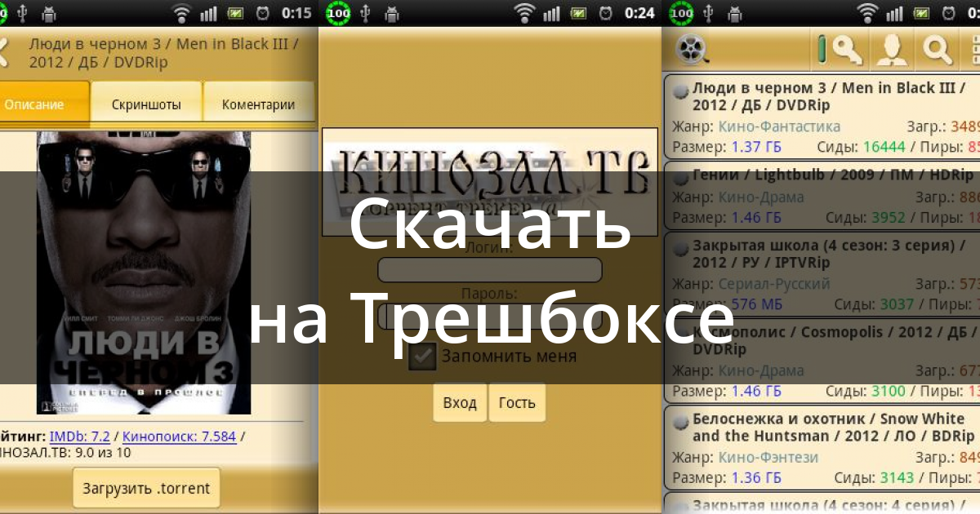Viewport: 980px width, 514px height.
Task: Select seeds count 3037
Action: (897, 305)
